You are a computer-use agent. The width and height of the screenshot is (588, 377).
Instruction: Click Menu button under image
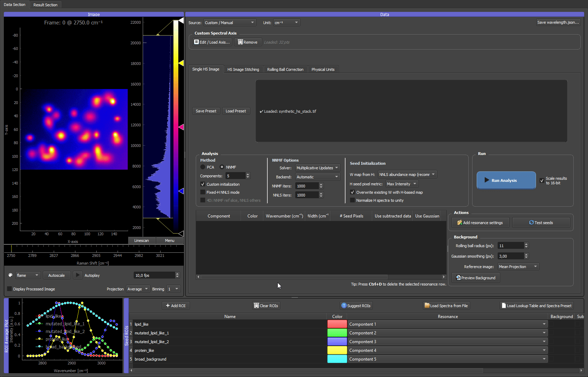click(x=170, y=241)
